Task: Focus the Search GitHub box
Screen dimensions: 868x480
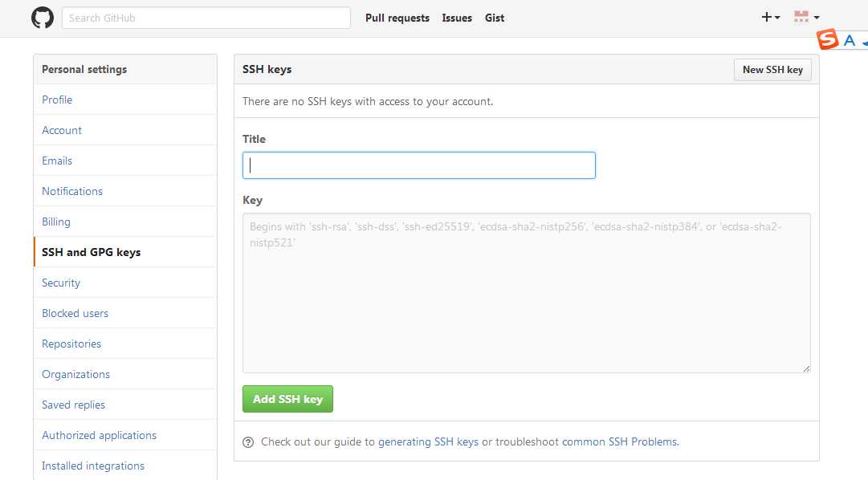Action: click(206, 18)
